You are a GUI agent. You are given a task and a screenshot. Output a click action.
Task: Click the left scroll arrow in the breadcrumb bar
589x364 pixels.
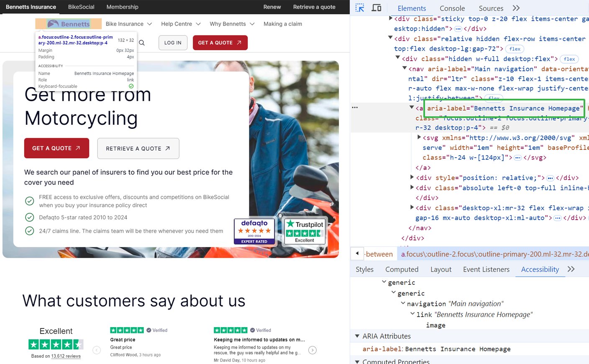(357, 253)
